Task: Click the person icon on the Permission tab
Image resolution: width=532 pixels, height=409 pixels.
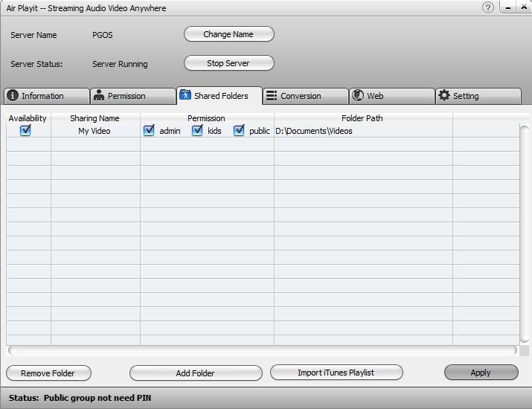Action: [99, 95]
